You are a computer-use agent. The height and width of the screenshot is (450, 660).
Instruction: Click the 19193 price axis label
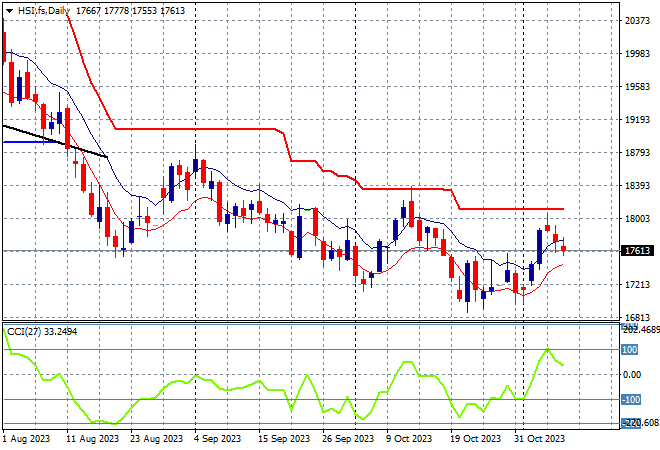click(637, 120)
